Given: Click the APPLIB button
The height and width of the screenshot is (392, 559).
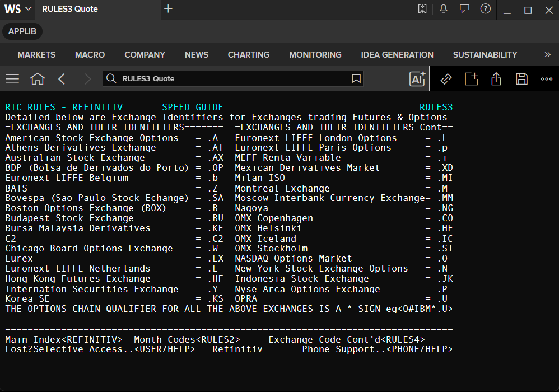Looking at the screenshot, I should pos(22,31).
